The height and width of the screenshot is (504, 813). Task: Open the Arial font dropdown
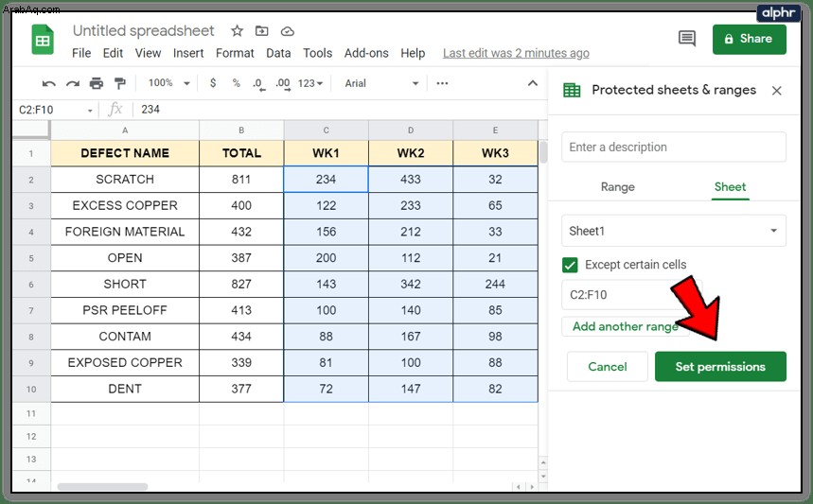pos(381,83)
